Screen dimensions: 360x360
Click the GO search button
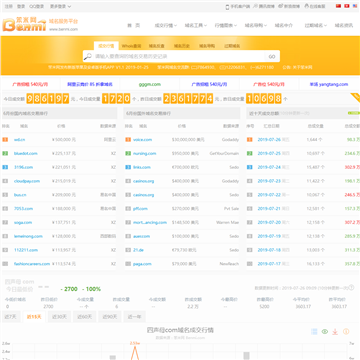(x=272, y=56)
